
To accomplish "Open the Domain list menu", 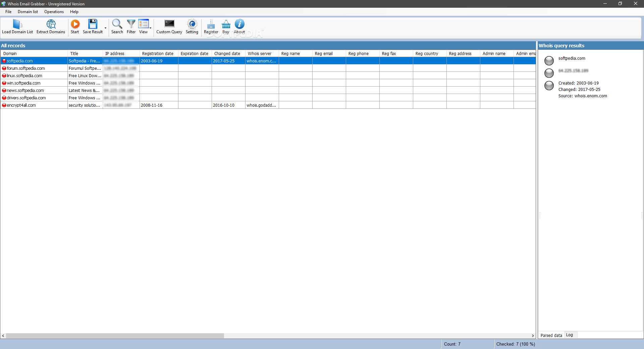I will [28, 12].
